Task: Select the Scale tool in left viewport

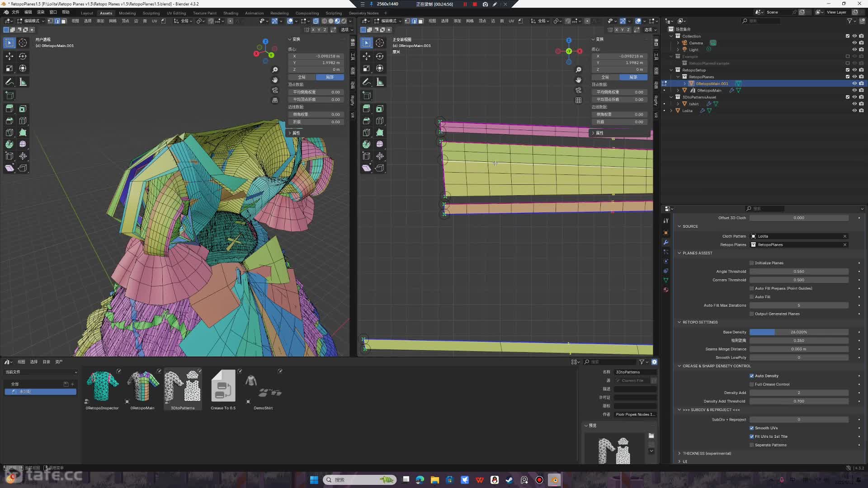Action: tap(9, 68)
